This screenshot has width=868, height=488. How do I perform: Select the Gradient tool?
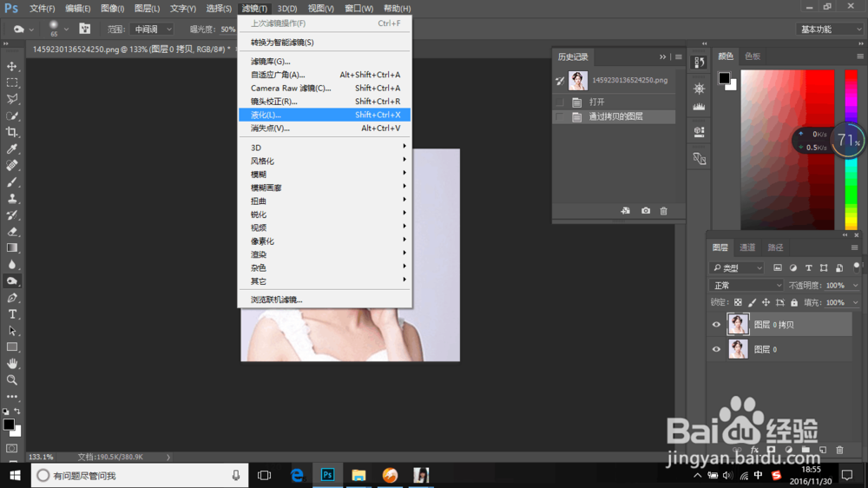[x=11, y=248]
